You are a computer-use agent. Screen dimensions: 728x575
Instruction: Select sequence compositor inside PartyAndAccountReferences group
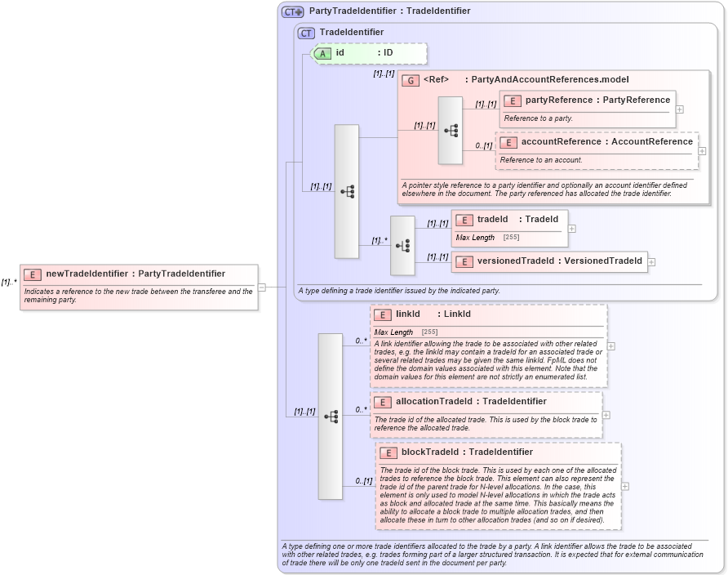[451, 131]
